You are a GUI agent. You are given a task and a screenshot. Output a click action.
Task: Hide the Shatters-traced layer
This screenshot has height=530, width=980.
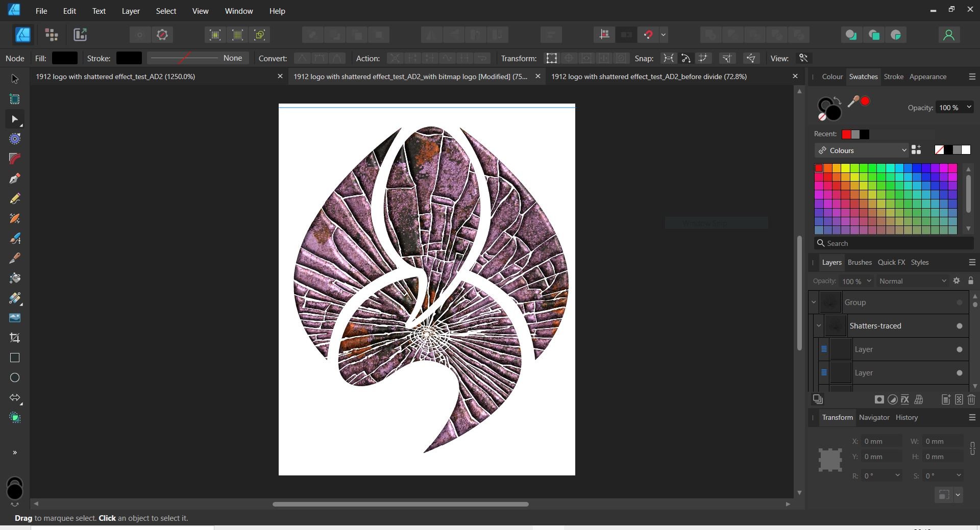click(960, 325)
